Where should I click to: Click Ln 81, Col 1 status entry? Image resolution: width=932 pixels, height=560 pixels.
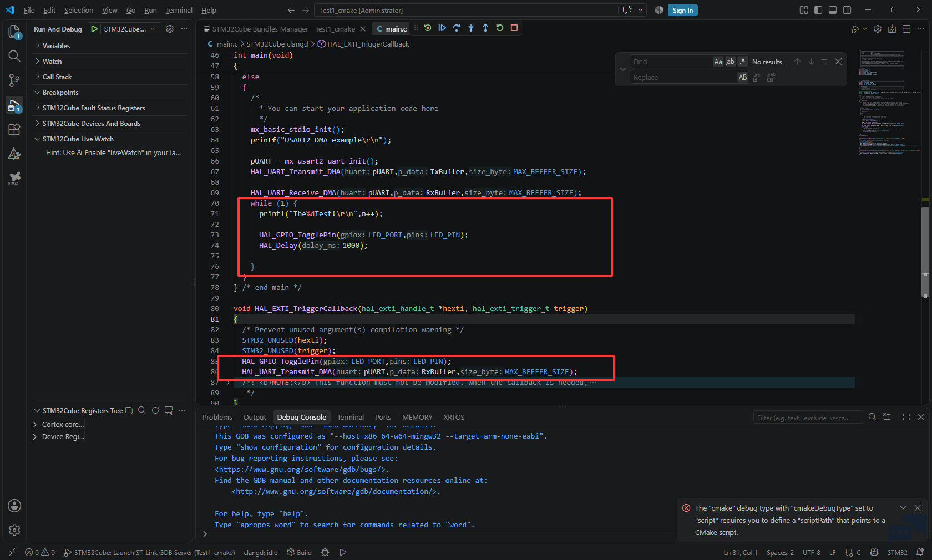click(741, 552)
